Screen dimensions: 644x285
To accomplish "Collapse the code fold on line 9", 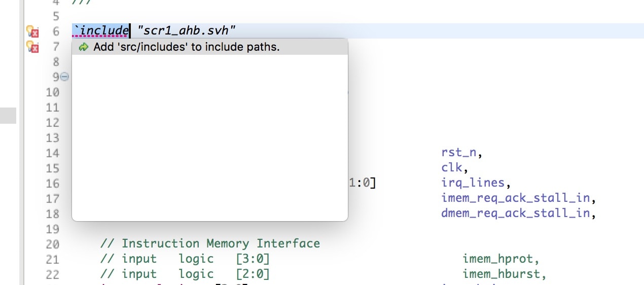I will click(64, 77).
